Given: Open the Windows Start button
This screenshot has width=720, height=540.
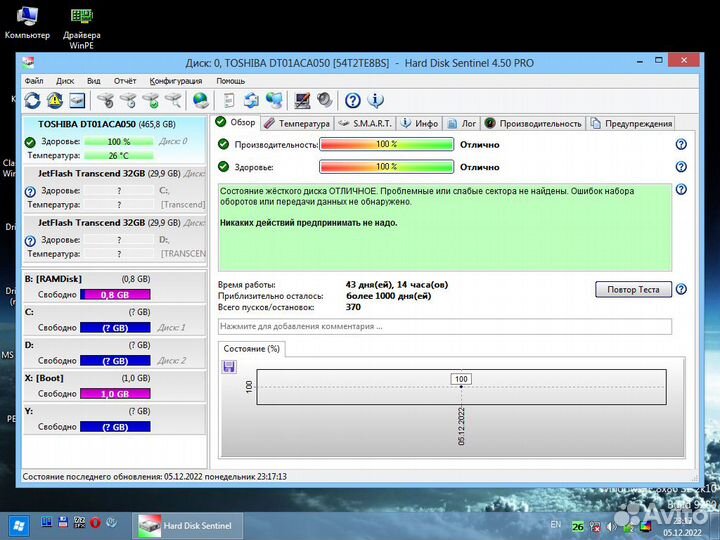Looking at the screenshot, I should [x=18, y=525].
